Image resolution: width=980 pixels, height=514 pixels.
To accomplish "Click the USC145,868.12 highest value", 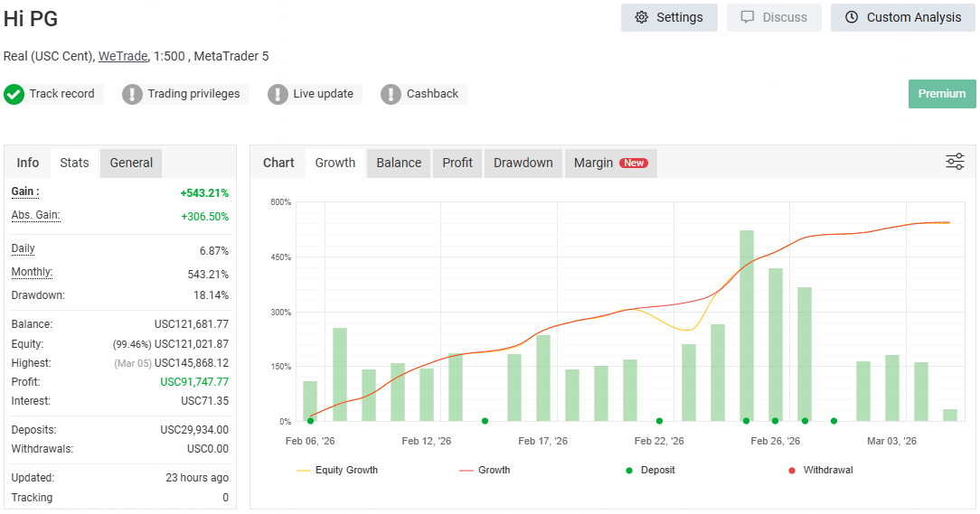I will click(192, 363).
